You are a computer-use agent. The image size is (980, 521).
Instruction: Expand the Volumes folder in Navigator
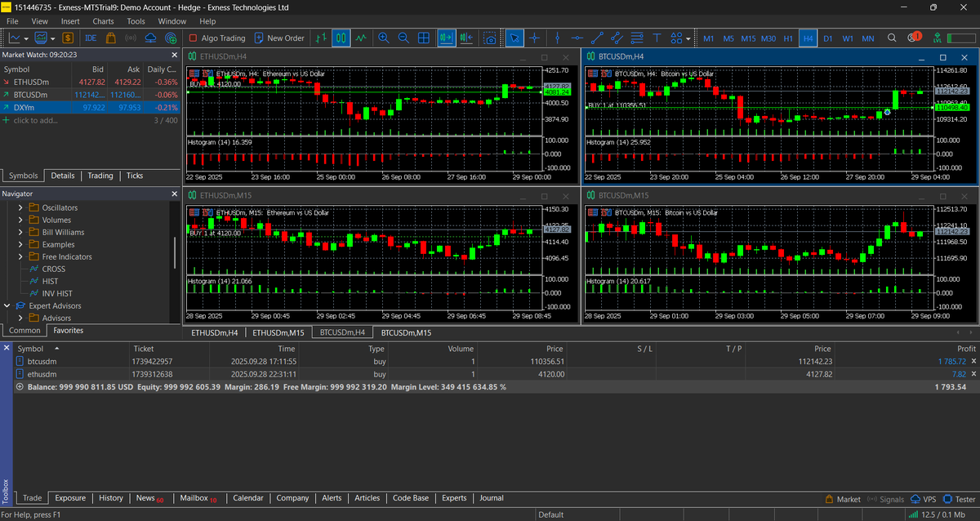pos(20,220)
